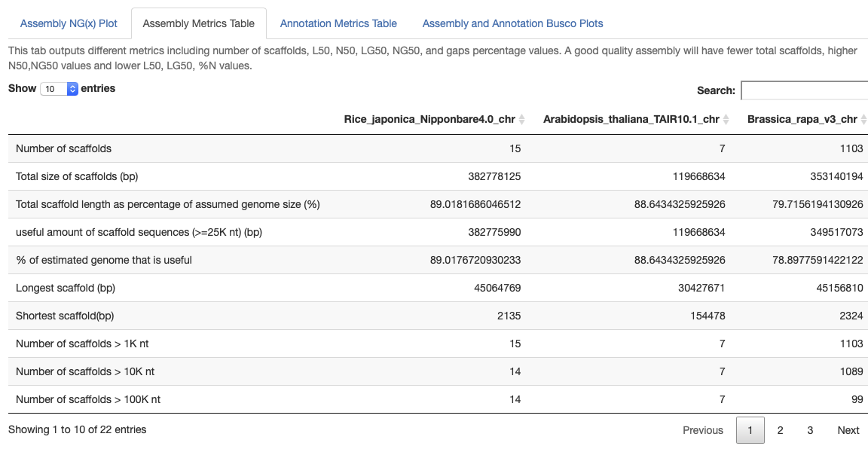Click the Total size of scaffolds row
Screen dimensions: 868x452
pos(77,176)
